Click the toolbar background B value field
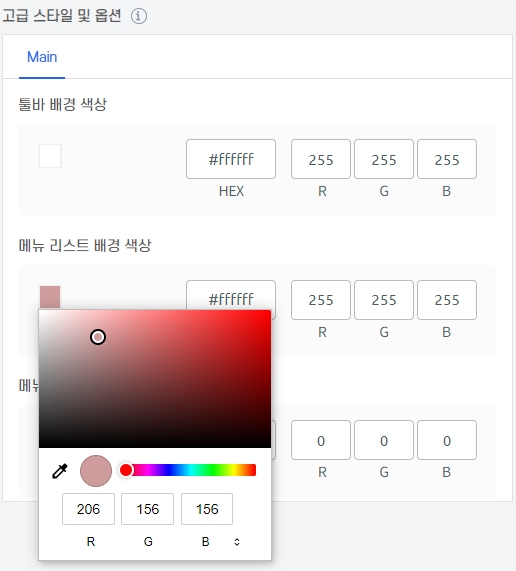The image size is (516, 571). (447, 159)
